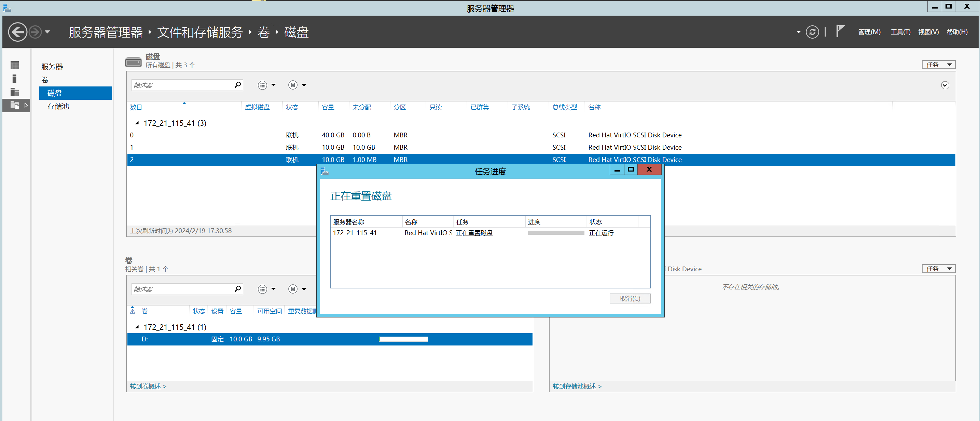Follow the 转到卷概述 link
The width and height of the screenshot is (980, 421).
tap(148, 386)
